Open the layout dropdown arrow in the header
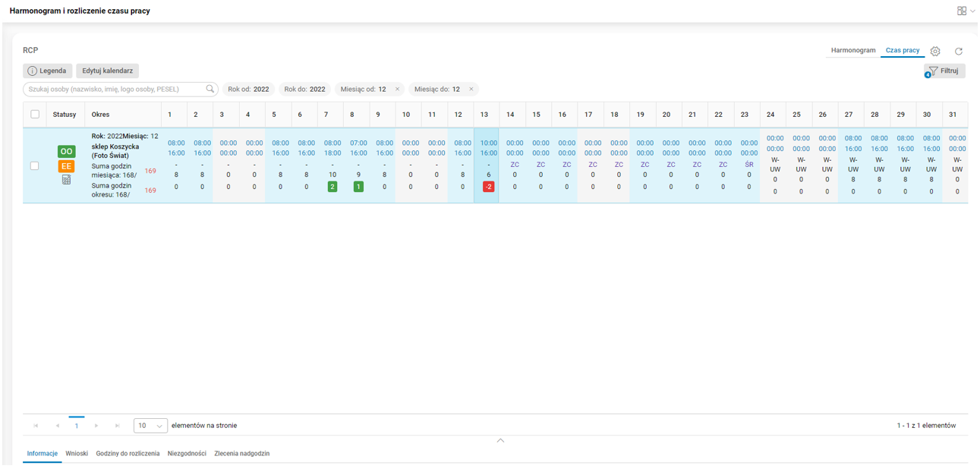Screen dimensions: 980x472 [x=973, y=11]
